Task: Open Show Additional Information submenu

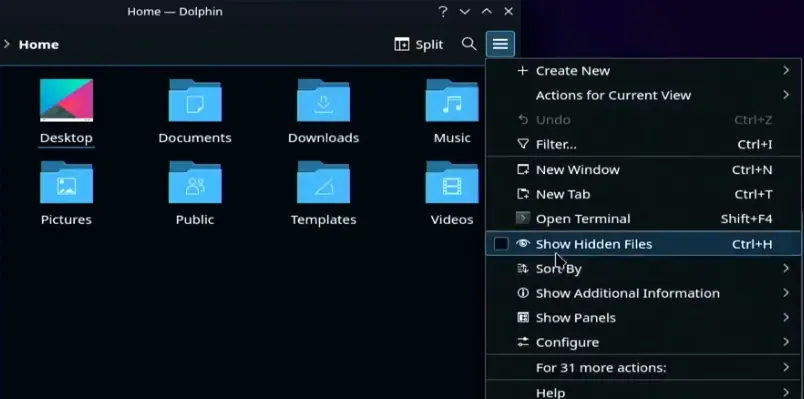Action: tap(644, 293)
